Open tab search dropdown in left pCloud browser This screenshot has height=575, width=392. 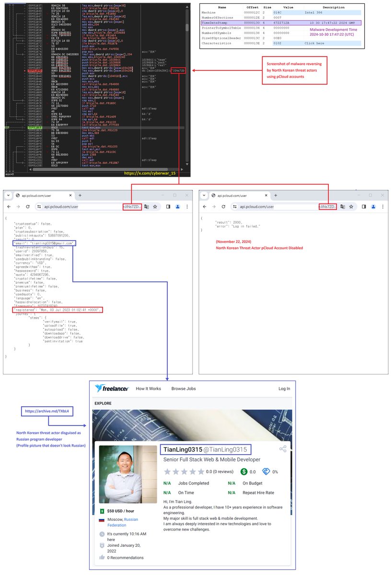click(x=9, y=195)
